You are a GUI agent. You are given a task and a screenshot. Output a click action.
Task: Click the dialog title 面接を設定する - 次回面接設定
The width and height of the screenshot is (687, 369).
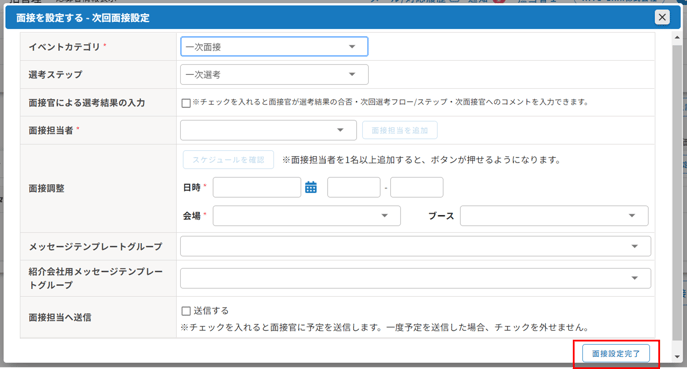pyautogui.click(x=83, y=18)
